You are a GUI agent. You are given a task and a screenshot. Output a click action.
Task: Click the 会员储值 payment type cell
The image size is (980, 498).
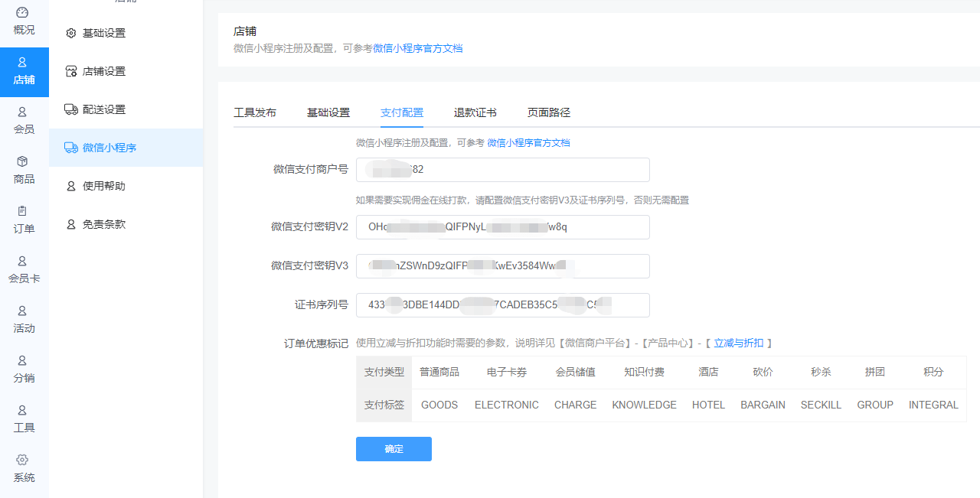(x=575, y=373)
